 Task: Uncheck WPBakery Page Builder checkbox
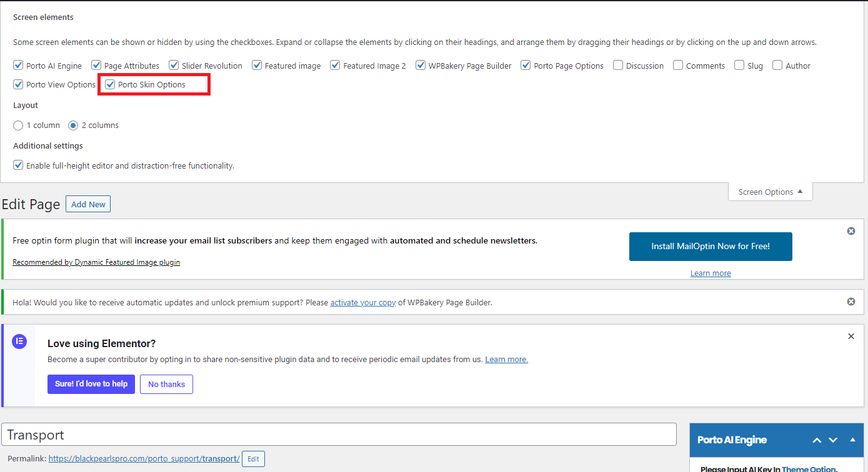(420, 65)
